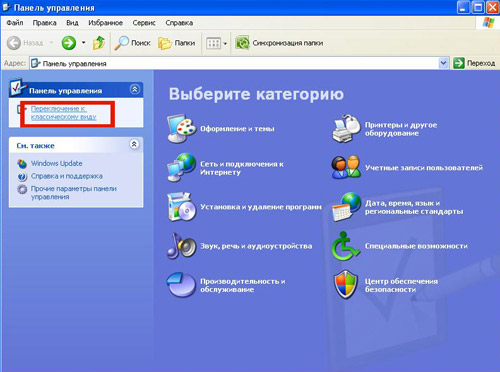Open Дата, время, язык category text
Image resolution: width=500 pixels, height=372 pixels.
point(414,207)
